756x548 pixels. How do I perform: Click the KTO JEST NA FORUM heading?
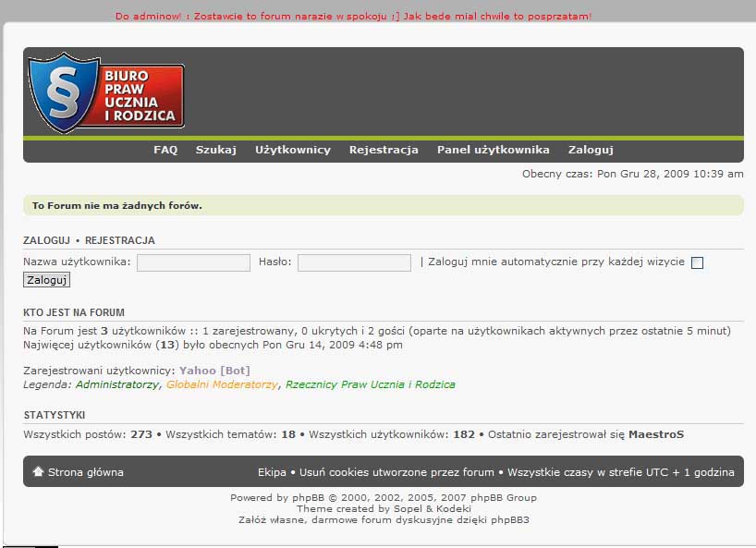(x=74, y=312)
